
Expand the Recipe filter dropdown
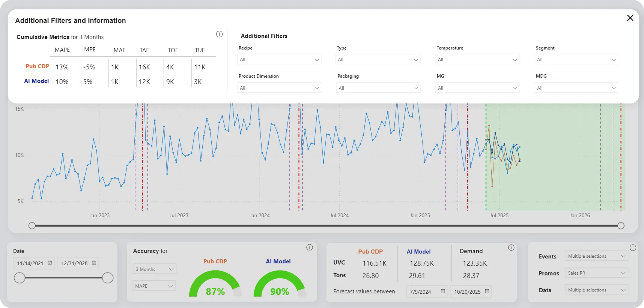280,59
